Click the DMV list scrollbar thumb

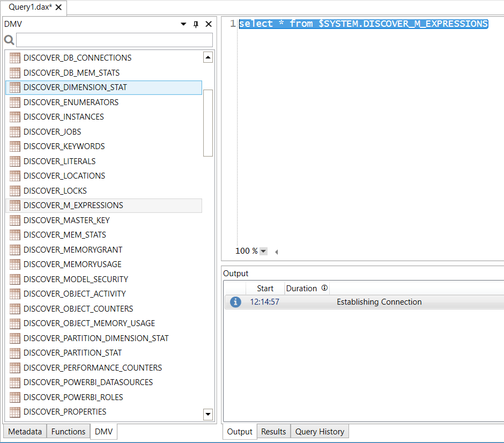(208, 123)
